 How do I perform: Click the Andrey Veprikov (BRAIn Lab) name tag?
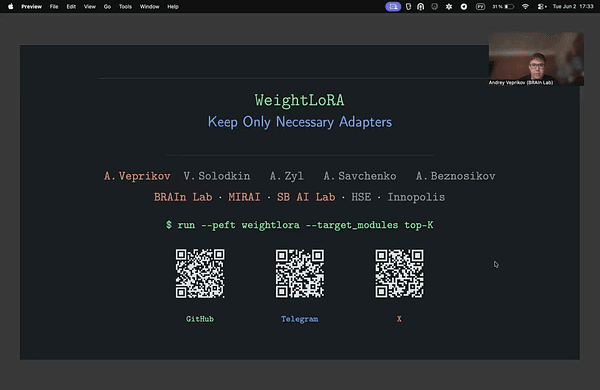tap(521, 82)
